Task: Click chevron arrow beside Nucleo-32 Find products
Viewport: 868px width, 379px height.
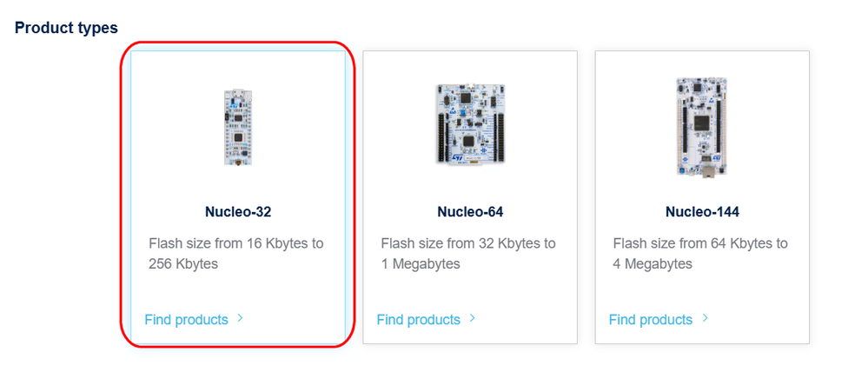Action: [x=241, y=319]
